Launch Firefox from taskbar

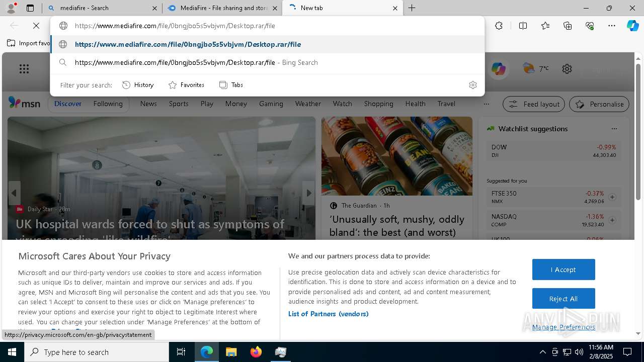(256, 352)
